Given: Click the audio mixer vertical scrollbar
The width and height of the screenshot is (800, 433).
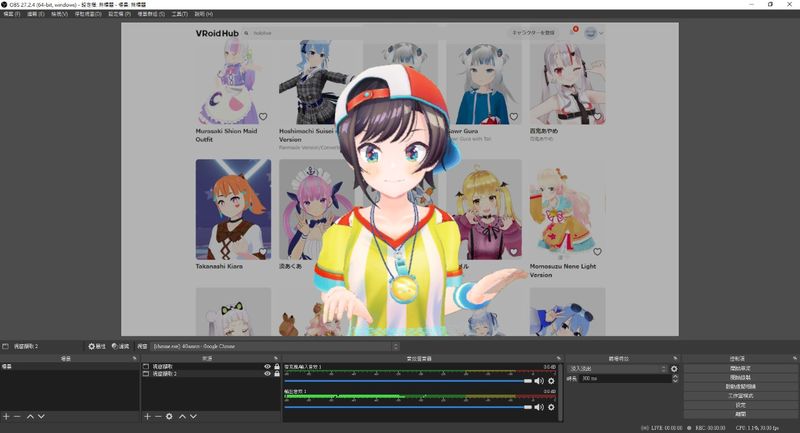Looking at the screenshot, I should (561, 392).
